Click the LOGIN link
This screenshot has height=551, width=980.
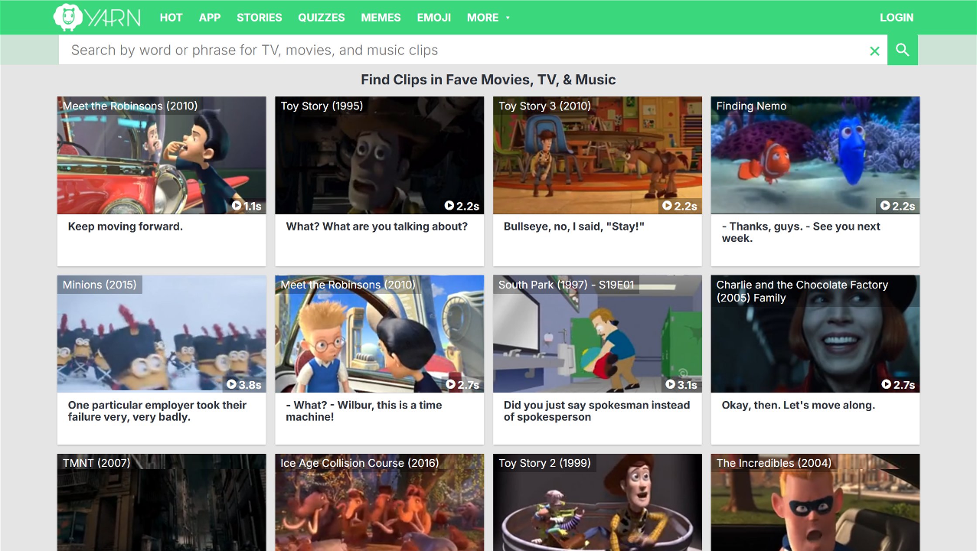tap(897, 17)
